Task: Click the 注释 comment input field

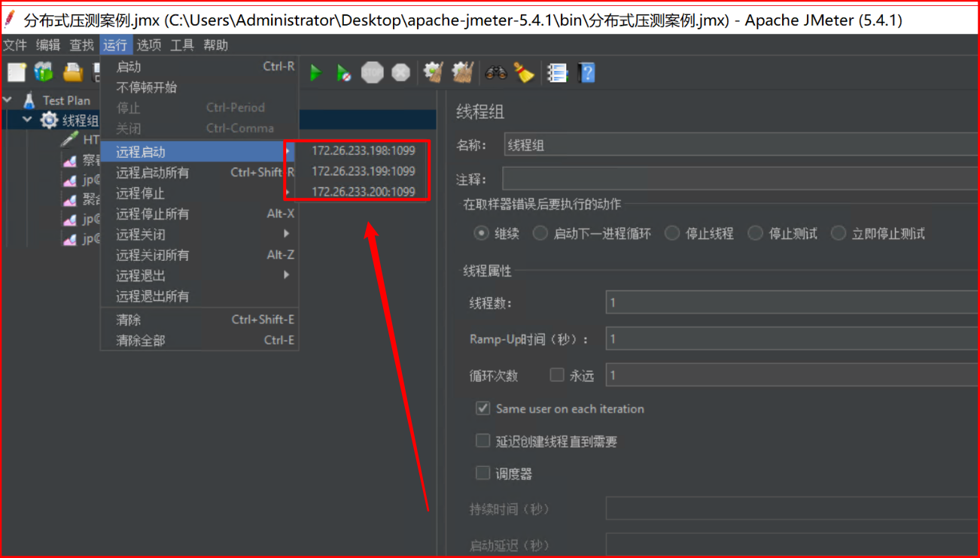Action: tap(741, 179)
